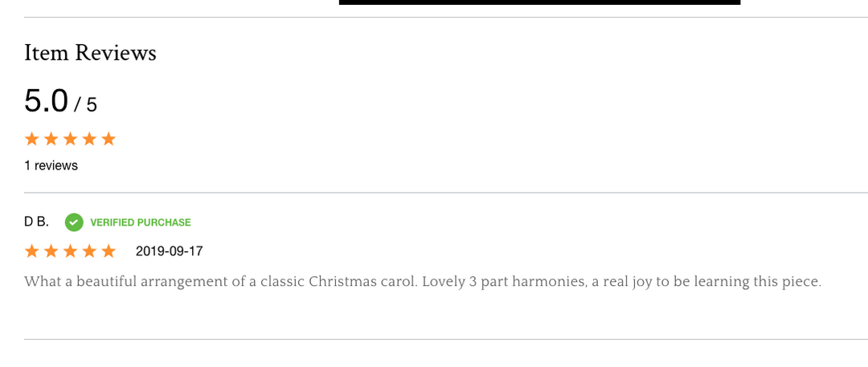The height and width of the screenshot is (367, 868).
Task: Open the "1 reviews" count link
Action: [51, 165]
